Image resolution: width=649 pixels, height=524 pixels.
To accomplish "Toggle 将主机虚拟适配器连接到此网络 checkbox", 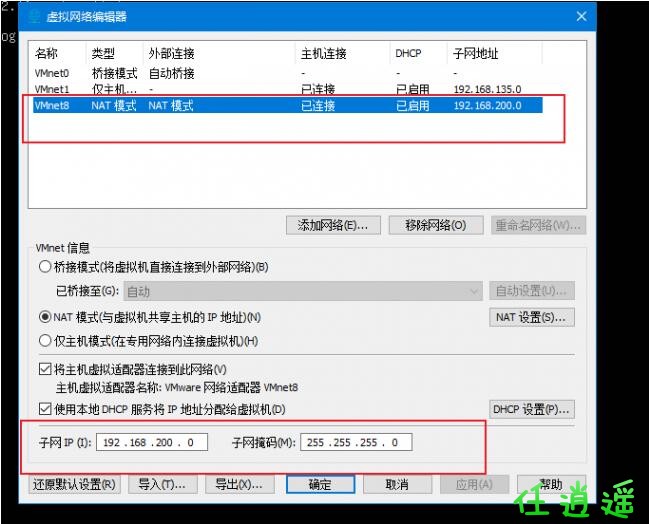I will 45,369.
